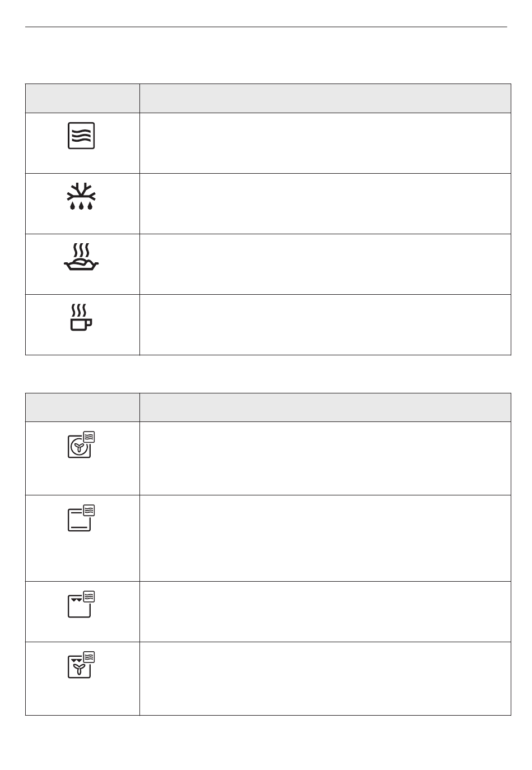Click the snowflake defrost icon with droplets
The height and width of the screenshot is (770, 532).
(81, 197)
